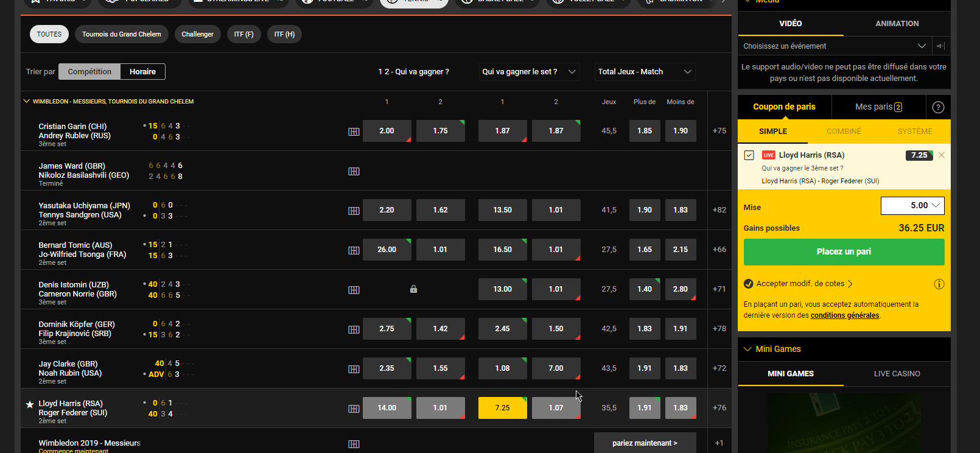Screen dimensions: 980x453
Task: Select the TOUTES filter
Action: (x=49, y=34)
